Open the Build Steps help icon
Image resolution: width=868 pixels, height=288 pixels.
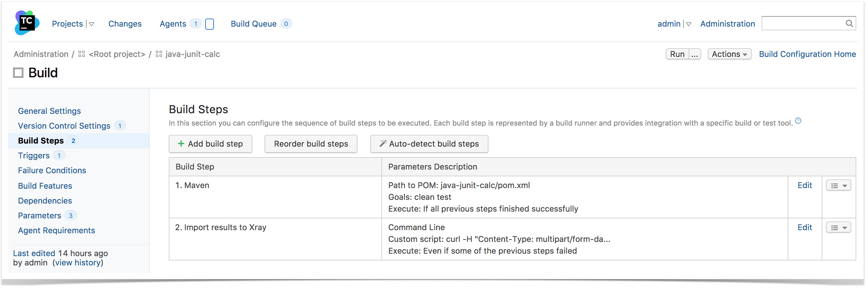tap(798, 121)
